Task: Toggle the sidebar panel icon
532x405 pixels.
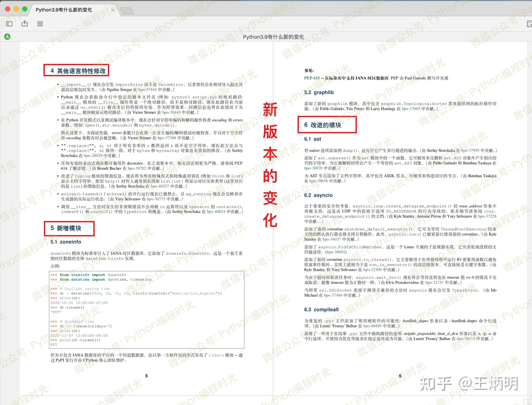Action: [x=9, y=24]
